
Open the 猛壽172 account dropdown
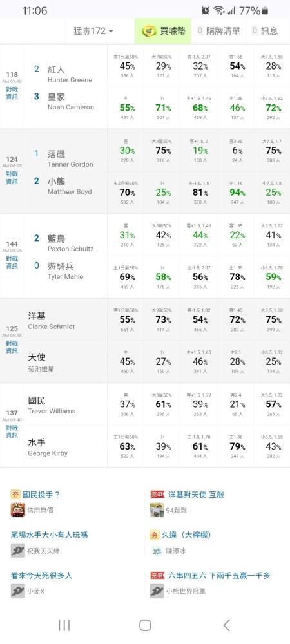pos(93,31)
